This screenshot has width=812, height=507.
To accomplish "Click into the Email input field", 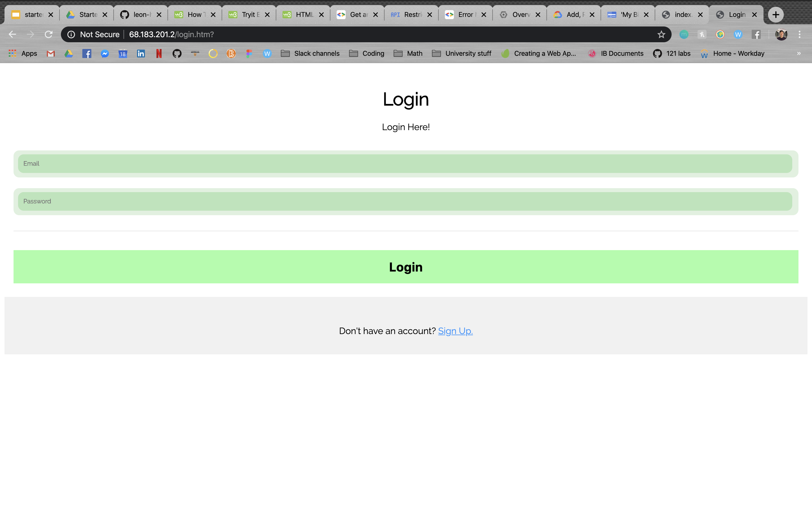I will click(405, 164).
